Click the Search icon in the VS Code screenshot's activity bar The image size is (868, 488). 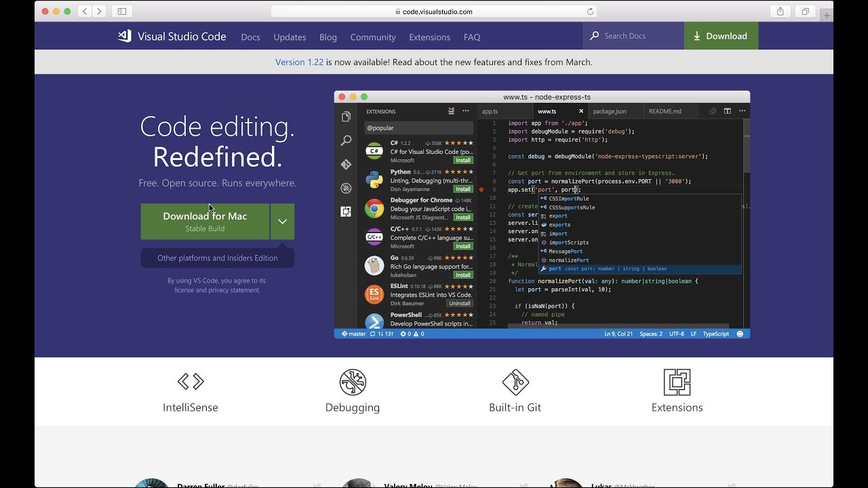[x=346, y=140]
